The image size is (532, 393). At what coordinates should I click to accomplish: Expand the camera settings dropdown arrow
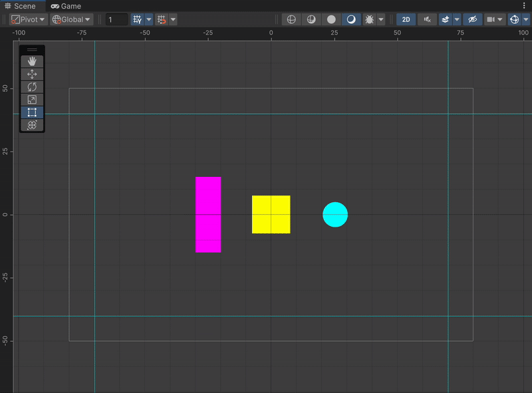tap(500, 20)
